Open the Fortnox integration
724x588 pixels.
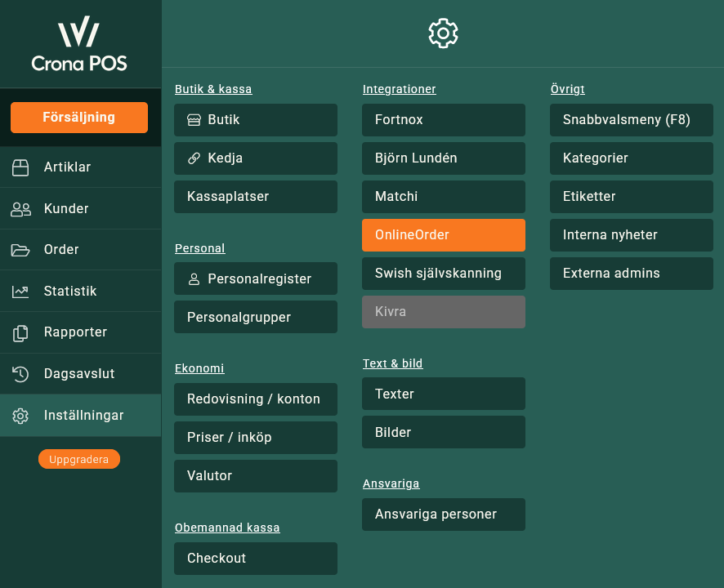pos(444,120)
